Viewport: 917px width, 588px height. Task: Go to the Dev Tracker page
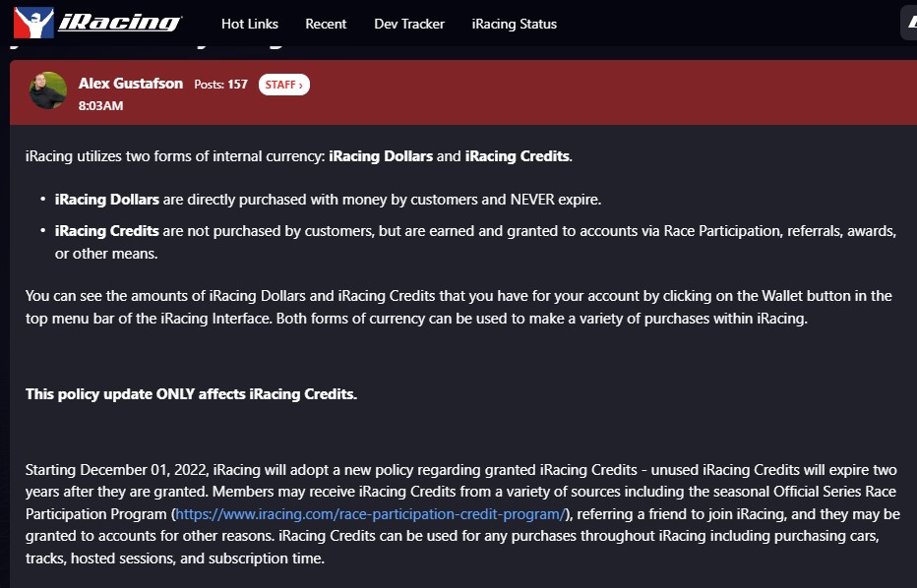[x=409, y=24]
